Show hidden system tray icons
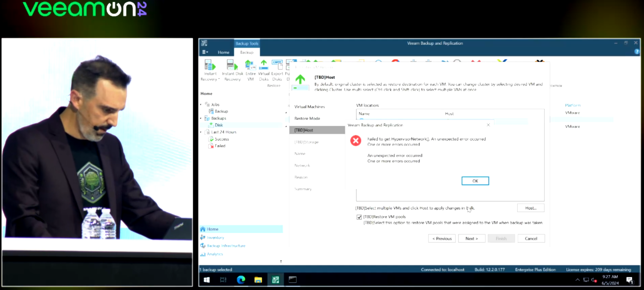This screenshot has height=290, width=644. point(577,280)
